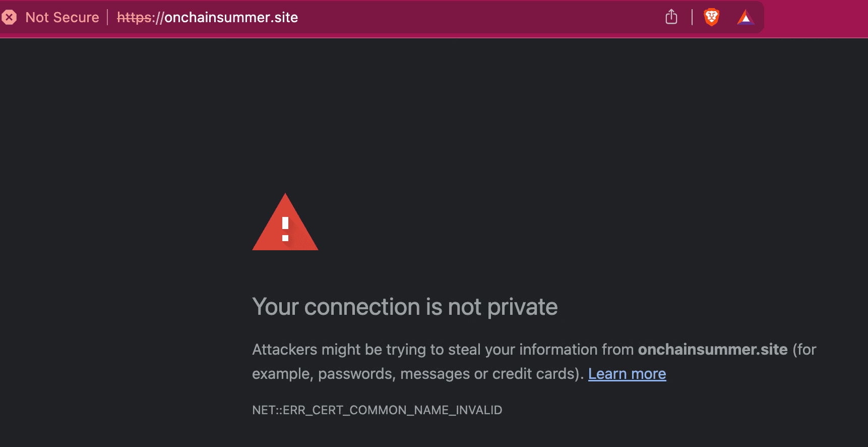Click the struck-through https in the URL
Viewport: 868px width, 447px height.
point(134,18)
